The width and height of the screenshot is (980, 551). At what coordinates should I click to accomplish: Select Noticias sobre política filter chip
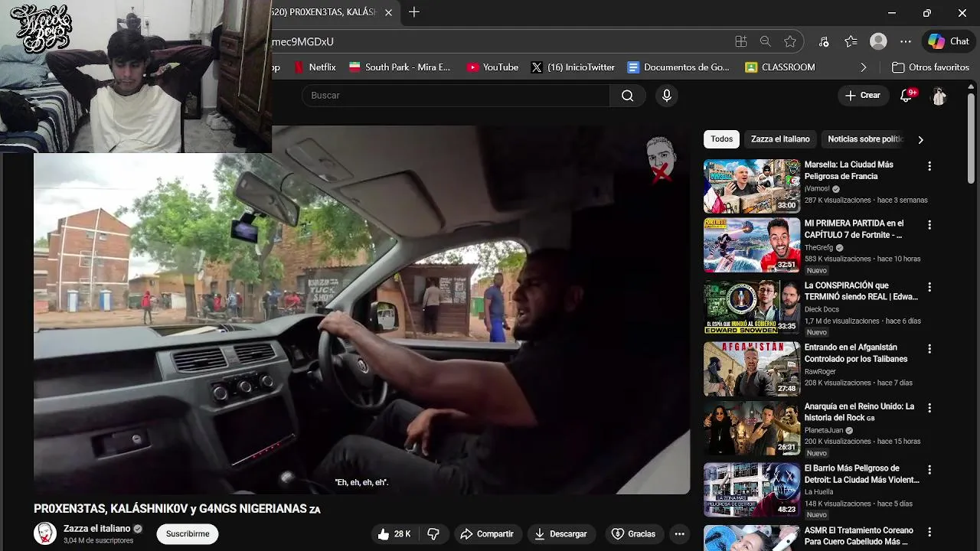point(866,139)
